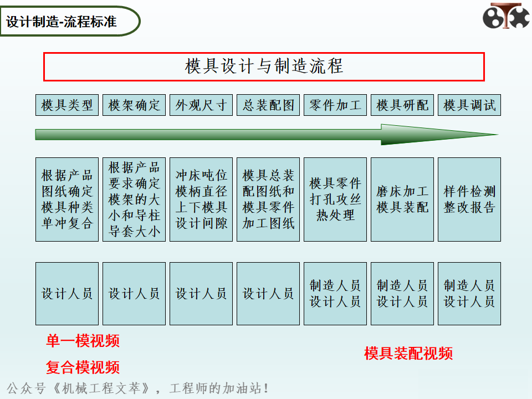532x399 pixels.
Task: Open the 单一模视频 red link
Action: [x=83, y=341]
